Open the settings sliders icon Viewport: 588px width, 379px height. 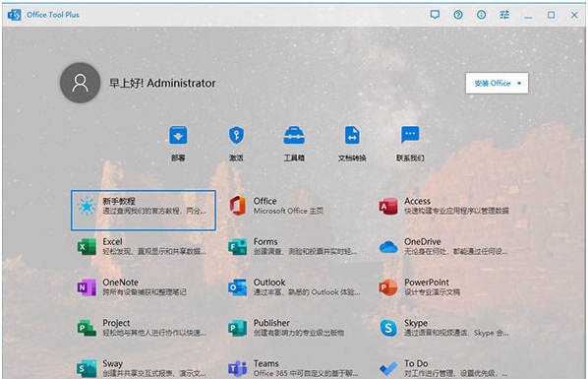(x=504, y=15)
